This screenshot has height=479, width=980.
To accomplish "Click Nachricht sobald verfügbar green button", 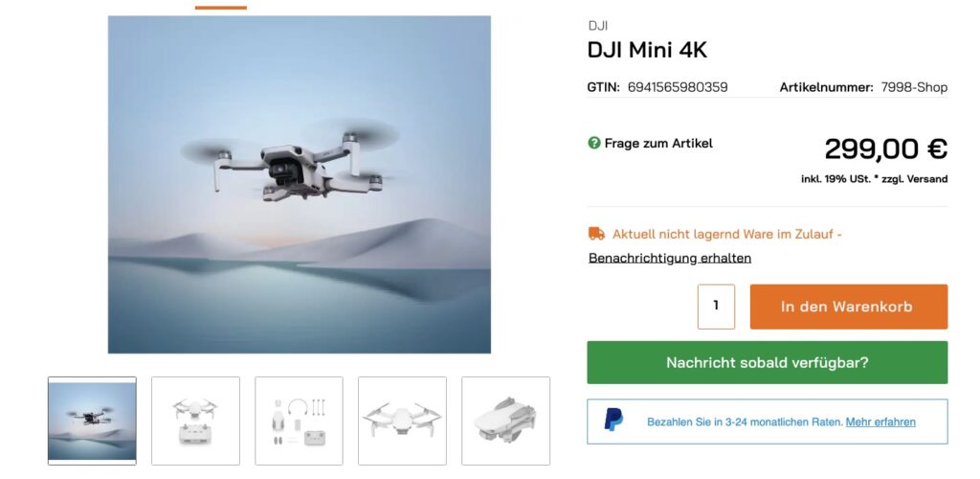I will click(x=767, y=363).
